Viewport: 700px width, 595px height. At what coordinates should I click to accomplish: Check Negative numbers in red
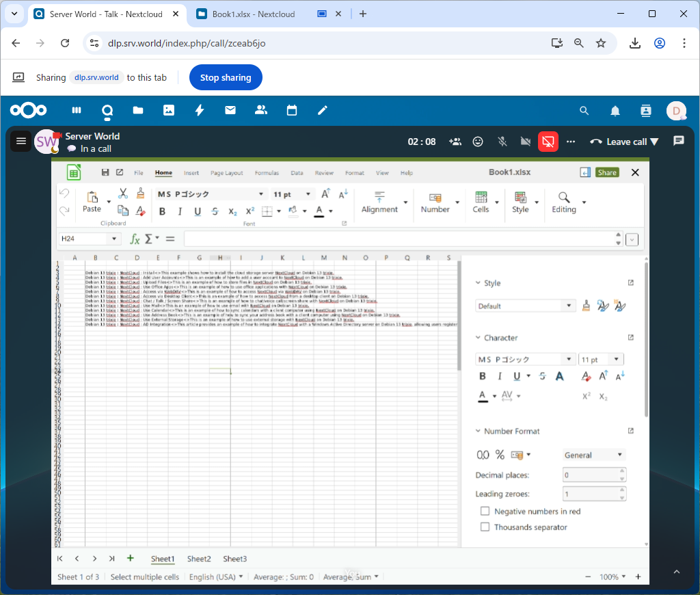click(485, 512)
